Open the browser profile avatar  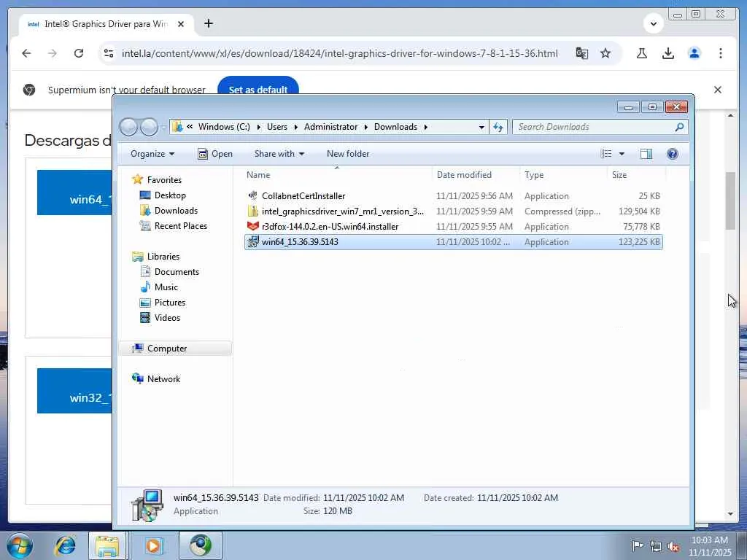[x=694, y=53]
